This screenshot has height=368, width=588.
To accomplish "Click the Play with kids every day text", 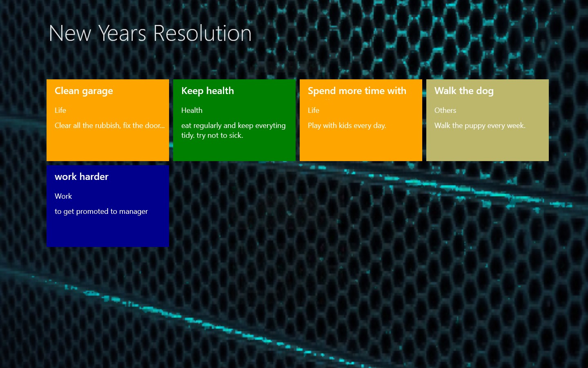I will tap(347, 125).
